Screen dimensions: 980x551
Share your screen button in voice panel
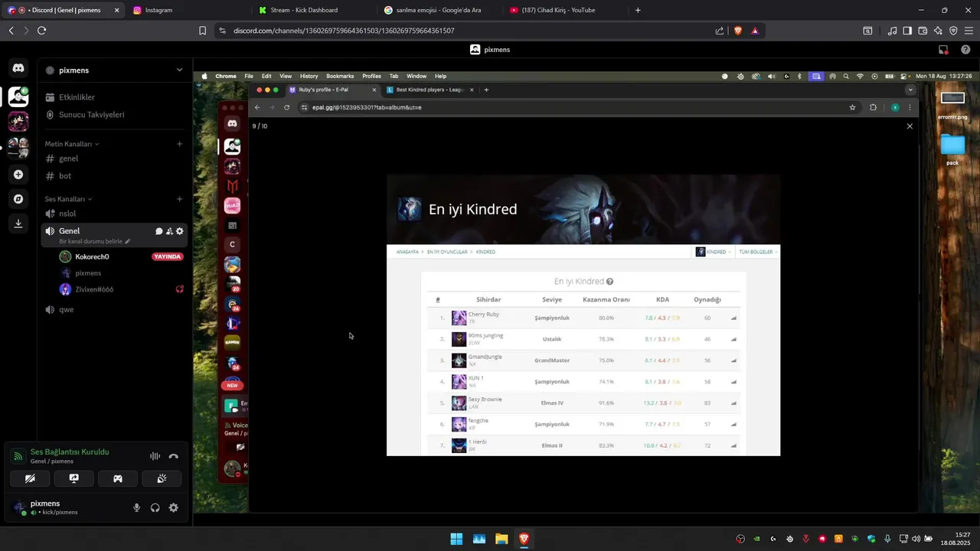click(73, 478)
